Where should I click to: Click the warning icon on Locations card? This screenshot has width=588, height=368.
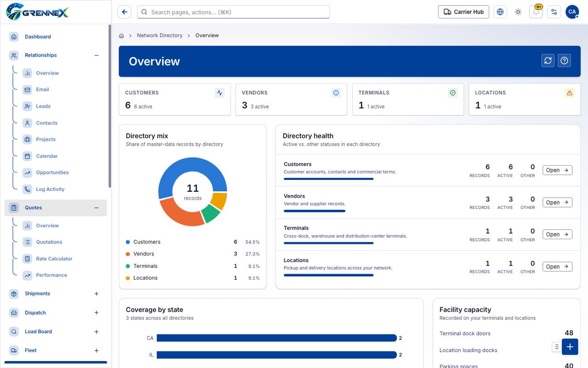click(570, 93)
